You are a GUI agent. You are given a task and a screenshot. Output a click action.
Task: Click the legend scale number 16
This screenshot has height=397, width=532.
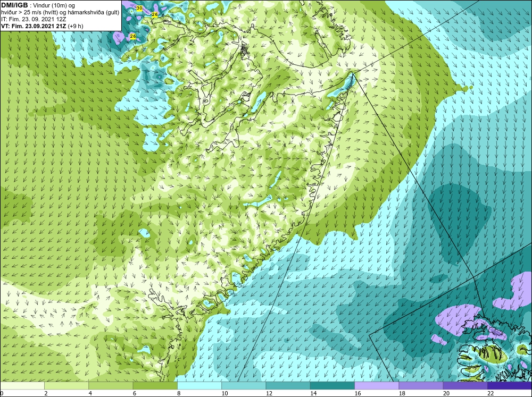coord(358,393)
